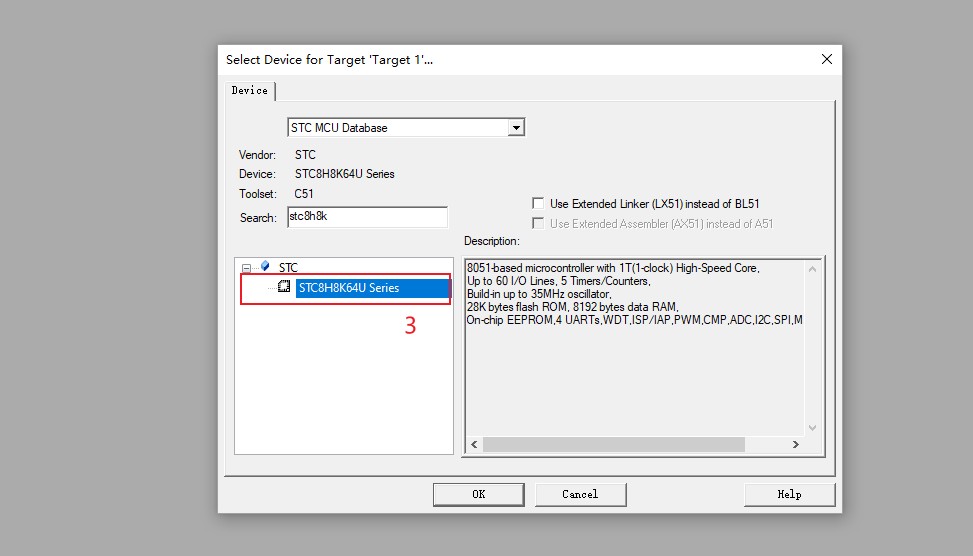Click the 'Build-in up to 35MHz oscillator' line

click(539, 294)
